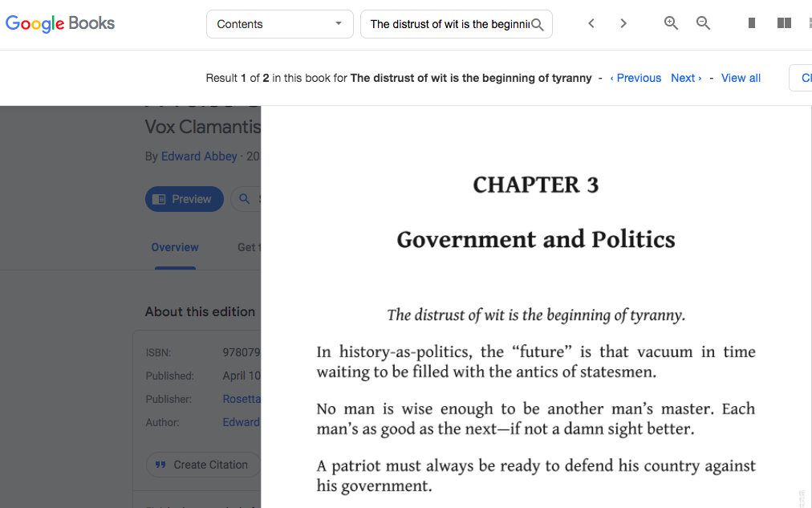Open Edward Abbey author link near title
The height and width of the screenshot is (508, 812).
pos(199,156)
